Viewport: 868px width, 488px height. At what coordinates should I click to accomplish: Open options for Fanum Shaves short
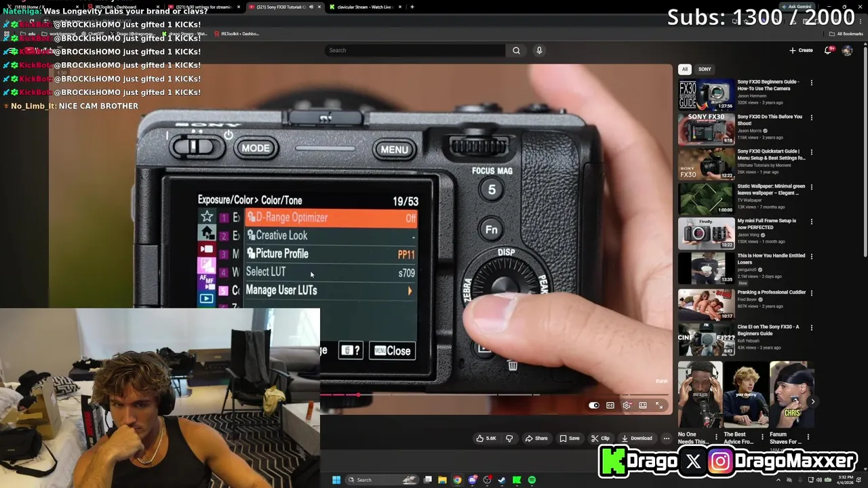tap(808, 436)
